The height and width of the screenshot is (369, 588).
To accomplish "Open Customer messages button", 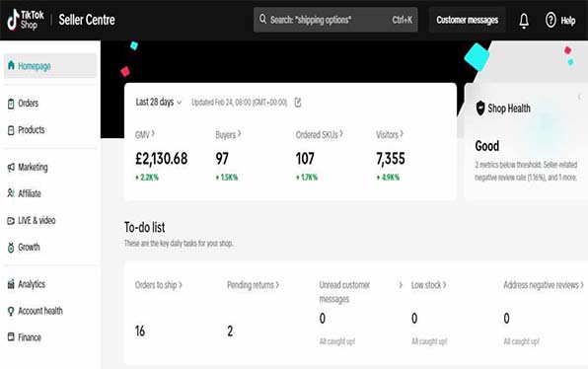I will pyautogui.click(x=468, y=20).
